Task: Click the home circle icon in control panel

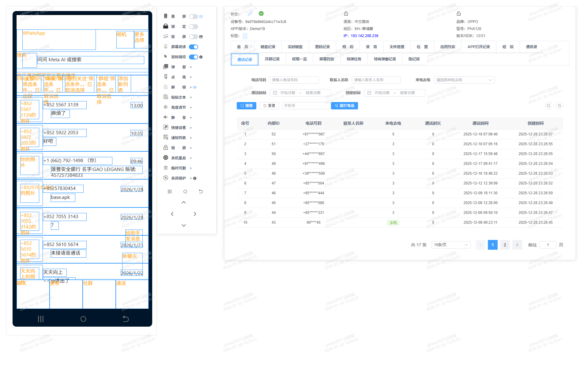Action: (185, 192)
